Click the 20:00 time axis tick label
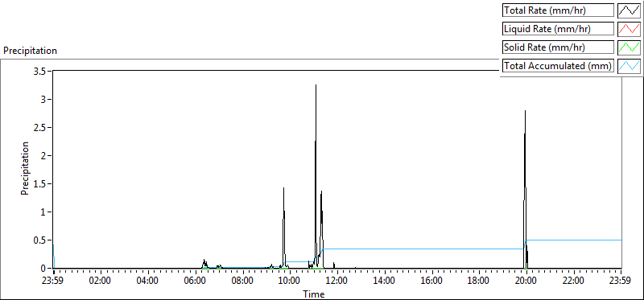644x300 pixels. click(526, 282)
